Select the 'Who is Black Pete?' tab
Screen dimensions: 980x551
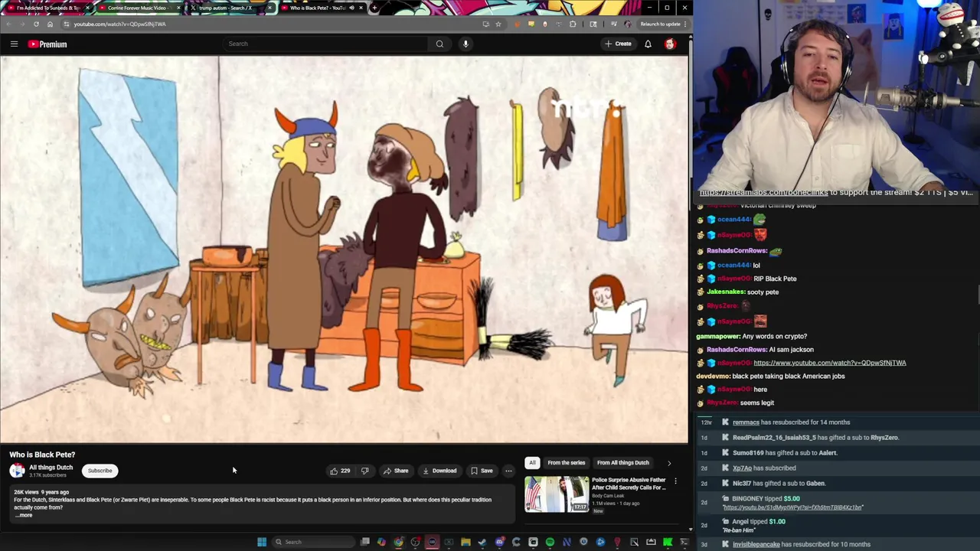321,8
